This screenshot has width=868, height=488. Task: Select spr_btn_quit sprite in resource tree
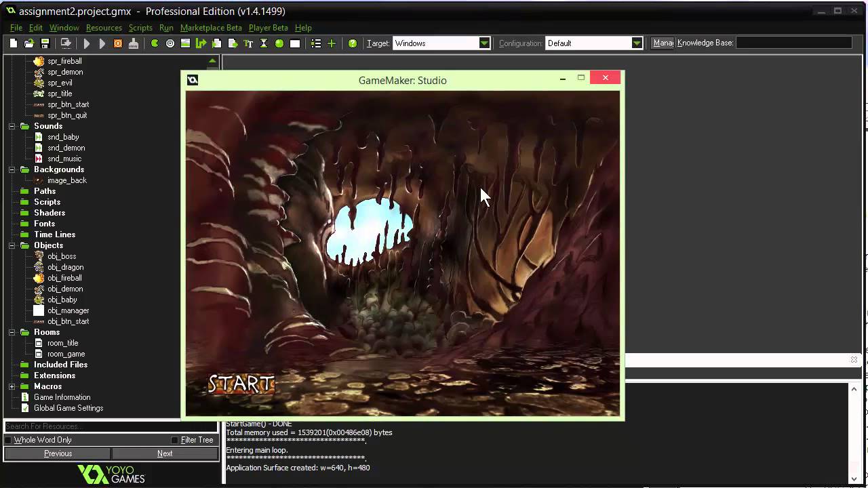pyautogui.click(x=67, y=115)
